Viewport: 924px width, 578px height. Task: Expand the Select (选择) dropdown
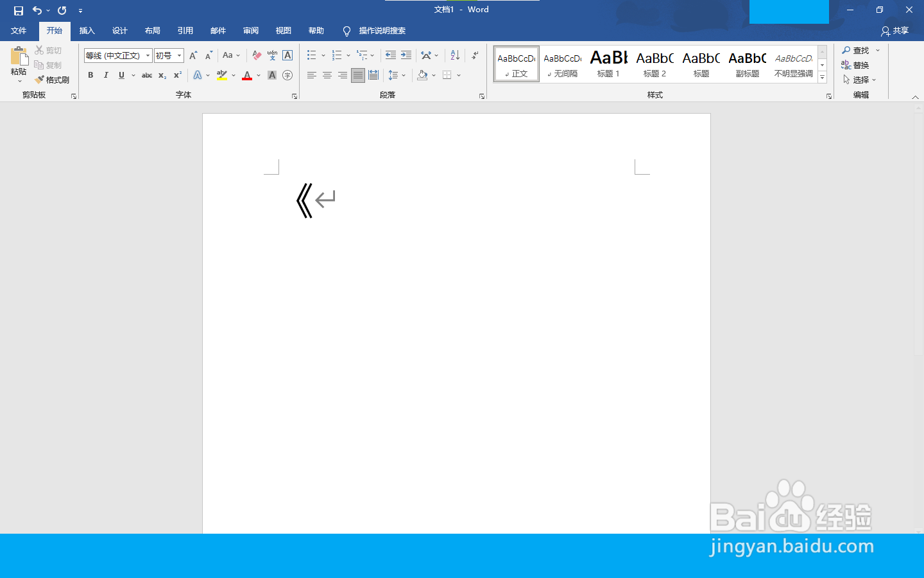coord(860,80)
